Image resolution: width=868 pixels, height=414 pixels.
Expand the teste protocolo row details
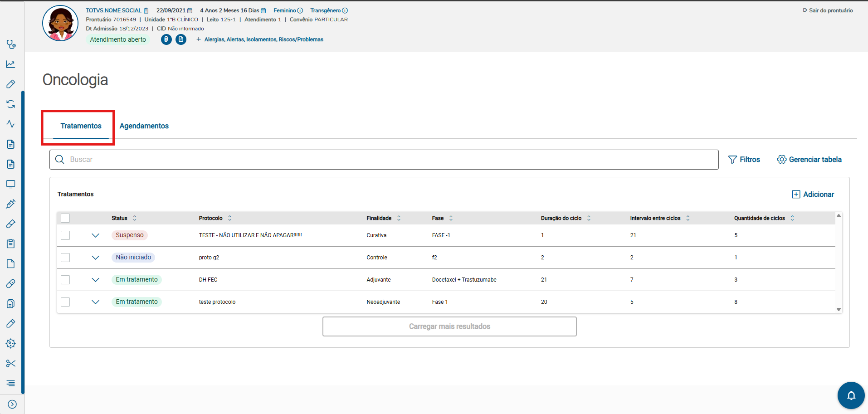tap(95, 302)
